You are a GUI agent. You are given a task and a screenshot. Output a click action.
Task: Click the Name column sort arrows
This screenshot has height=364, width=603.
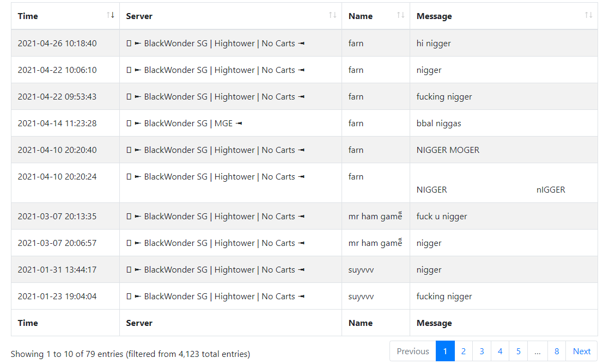[x=401, y=15]
